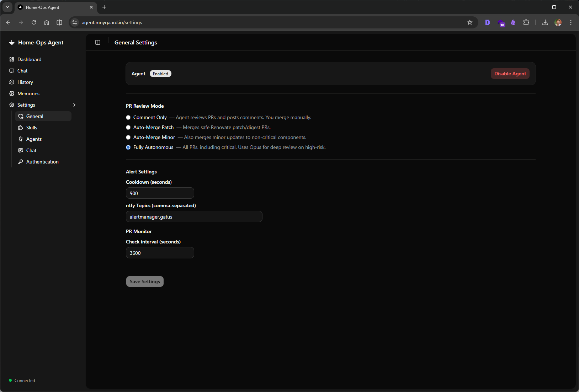Click the Connected status indicator
579x392 pixels.
[x=22, y=380]
